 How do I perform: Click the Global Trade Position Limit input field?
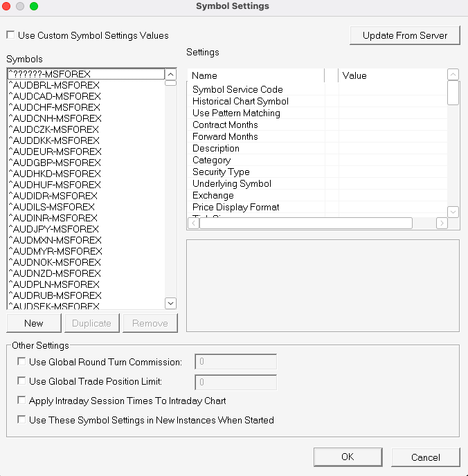[236, 382]
